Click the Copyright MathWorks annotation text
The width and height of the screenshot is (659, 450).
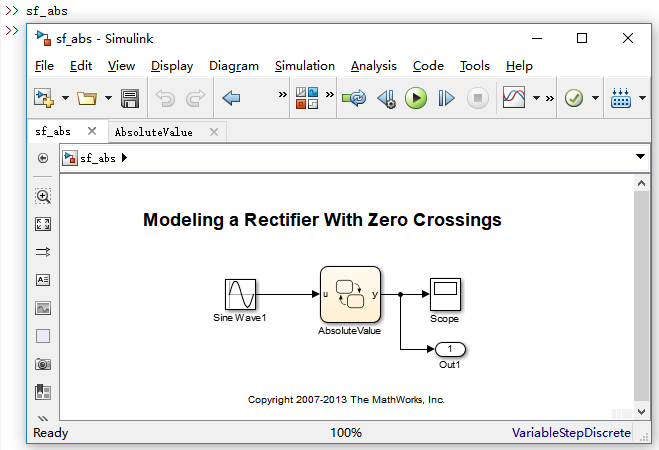pos(346,400)
